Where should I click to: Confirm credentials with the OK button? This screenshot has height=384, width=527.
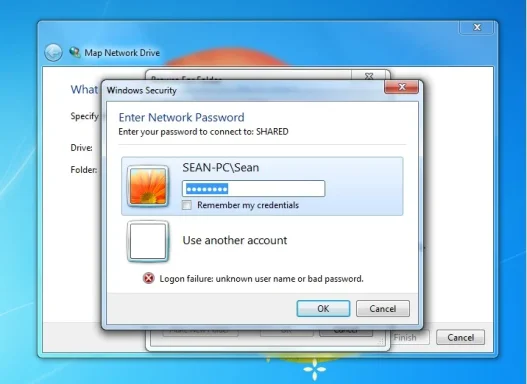[x=323, y=308]
